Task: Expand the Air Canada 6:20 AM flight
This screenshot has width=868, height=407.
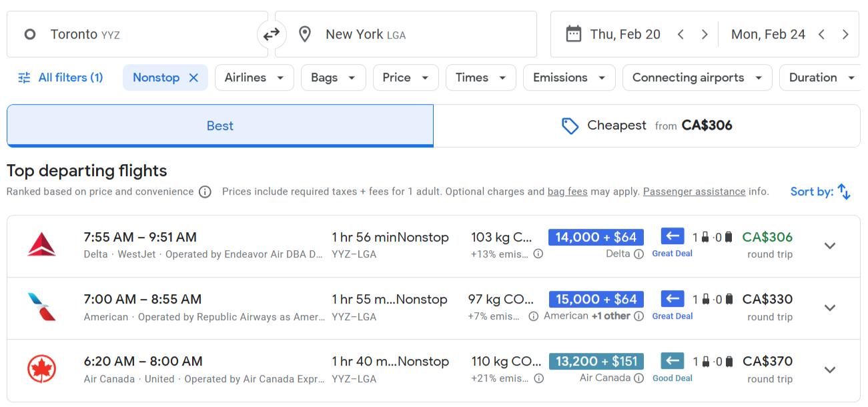Action: [830, 370]
